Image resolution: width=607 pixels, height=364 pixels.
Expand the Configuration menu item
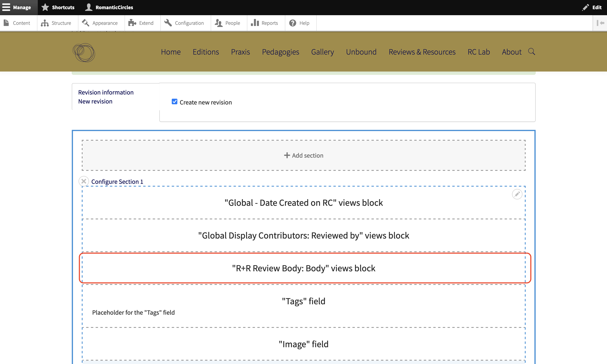coord(189,23)
